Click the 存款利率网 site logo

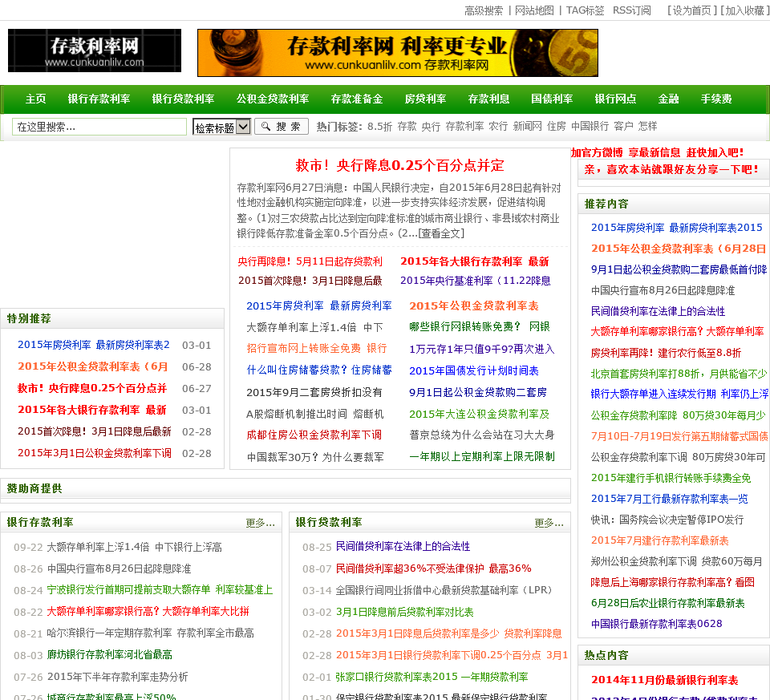coord(95,51)
